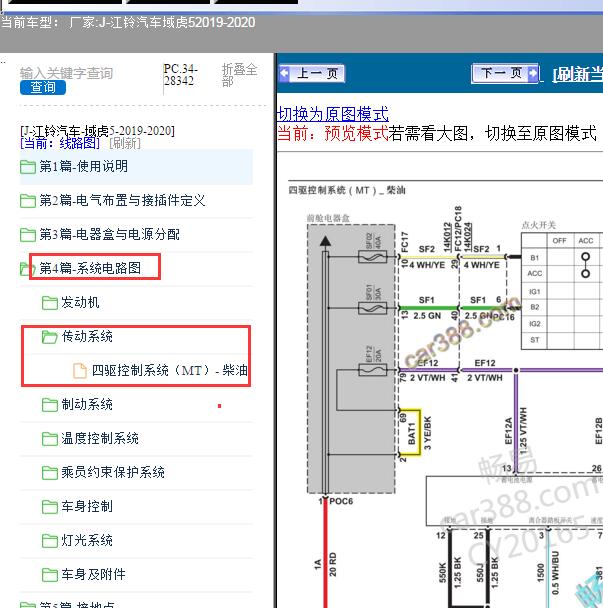The width and height of the screenshot is (603, 608).
Task: Click folder icon beside 乘员约束保护系统
Action: [50, 473]
